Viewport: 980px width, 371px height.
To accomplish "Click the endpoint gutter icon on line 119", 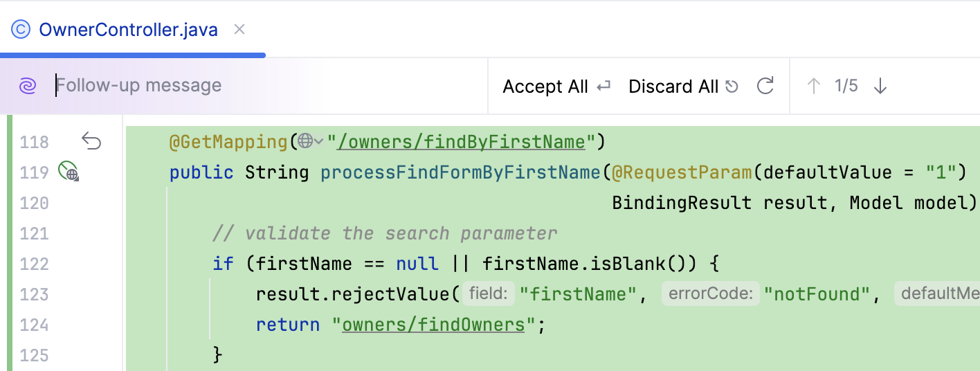I will tap(69, 171).
